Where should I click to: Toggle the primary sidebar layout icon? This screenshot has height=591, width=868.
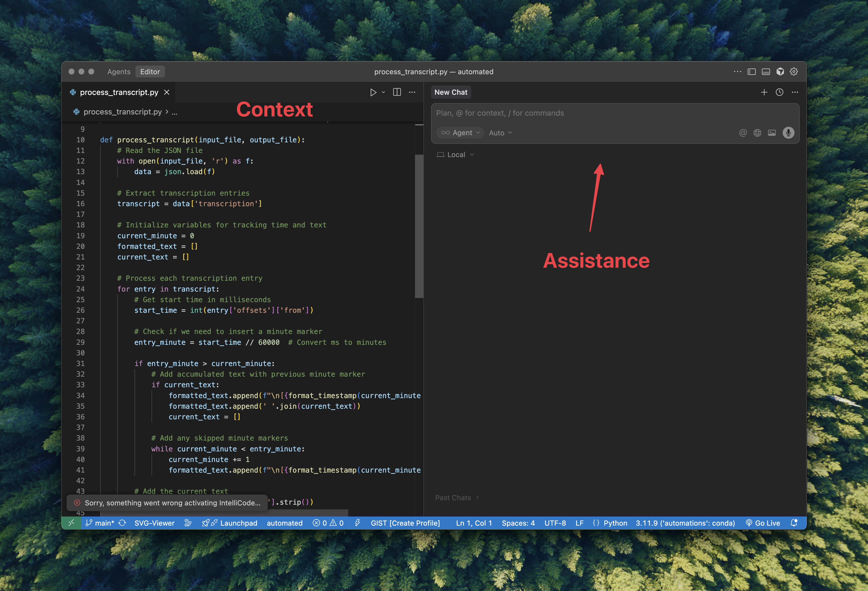[x=751, y=72]
